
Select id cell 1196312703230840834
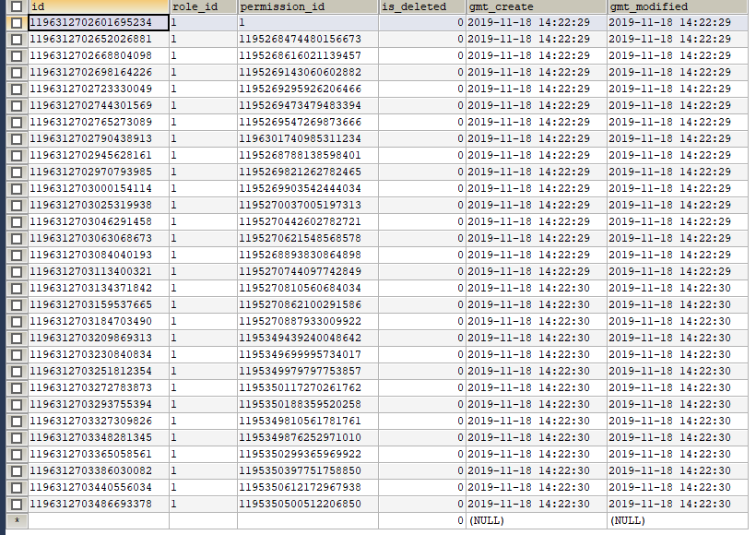[99, 354]
